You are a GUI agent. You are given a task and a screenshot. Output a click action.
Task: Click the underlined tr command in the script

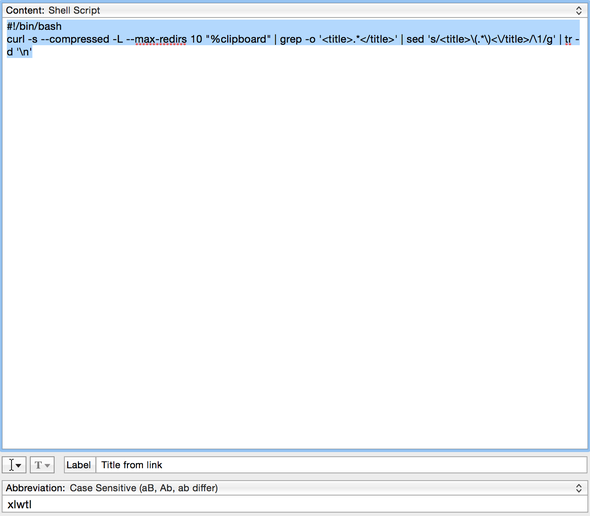tap(568, 39)
